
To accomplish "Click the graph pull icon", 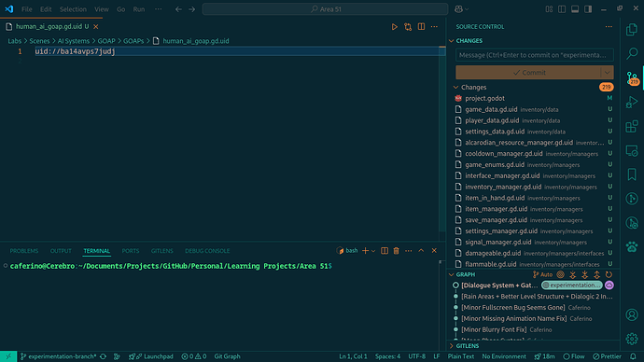I will coord(585,274).
